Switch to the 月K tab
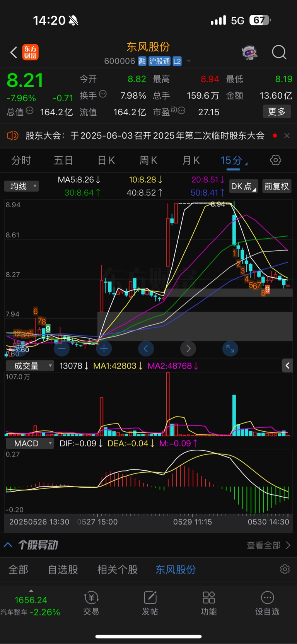The image size is (297, 644). [191, 161]
